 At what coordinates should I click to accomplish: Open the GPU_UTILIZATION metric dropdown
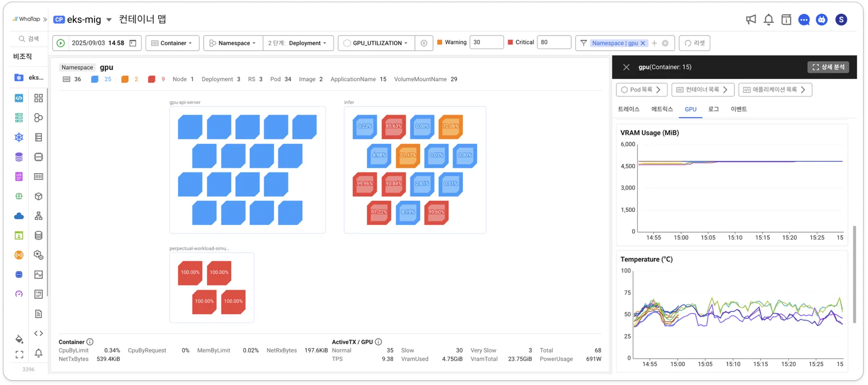(x=376, y=43)
